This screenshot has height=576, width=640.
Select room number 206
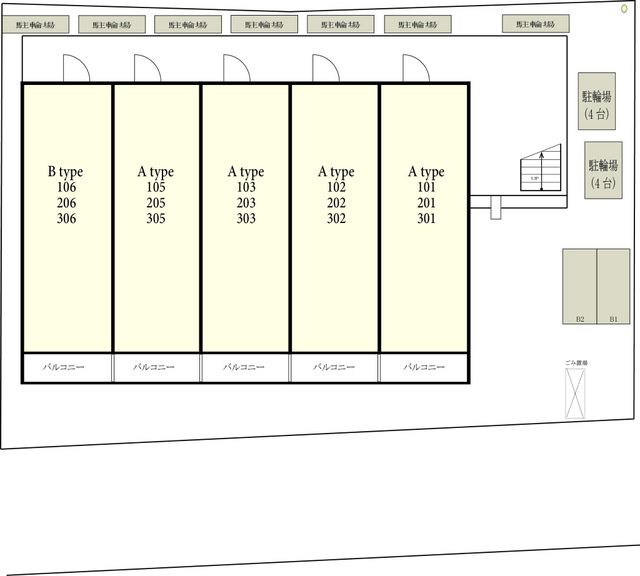click(66, 203)
